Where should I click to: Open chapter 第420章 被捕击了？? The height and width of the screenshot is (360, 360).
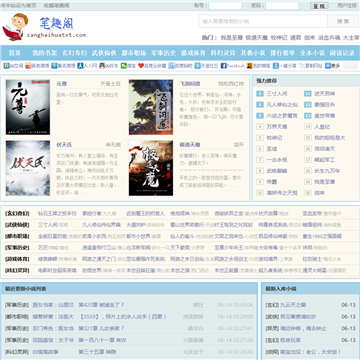pyautogui.click(x=101, y=305)
